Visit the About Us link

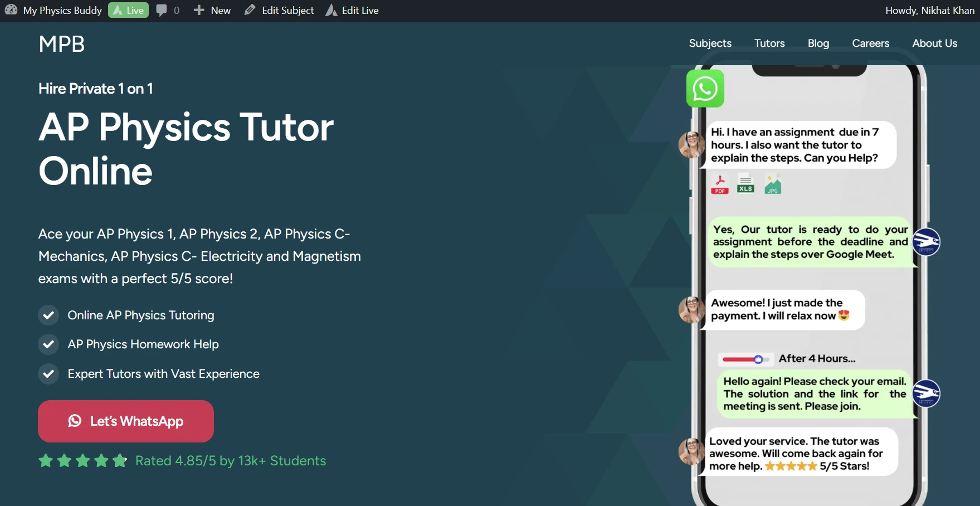934,43
